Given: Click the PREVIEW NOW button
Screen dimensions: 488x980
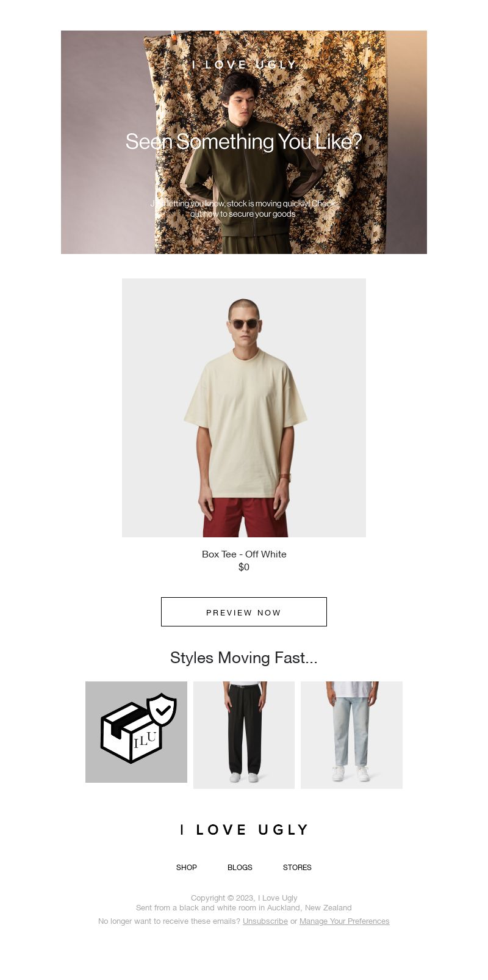Looking at the screenshot, I should pyautogui.click(x=244, y=612).
